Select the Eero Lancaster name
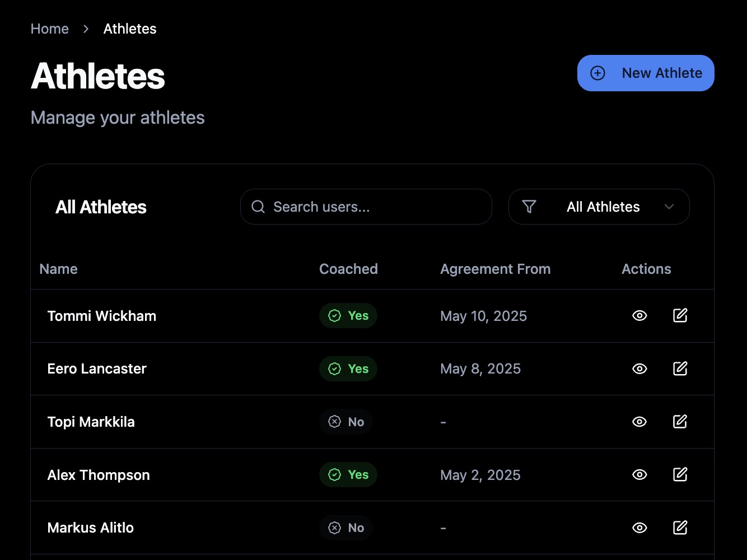The width and height of the screenshot is (747, 560). (x=97, y=368)
